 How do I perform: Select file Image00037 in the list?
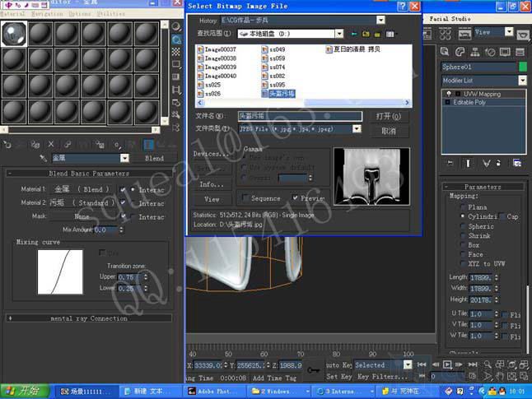(217, 49)
